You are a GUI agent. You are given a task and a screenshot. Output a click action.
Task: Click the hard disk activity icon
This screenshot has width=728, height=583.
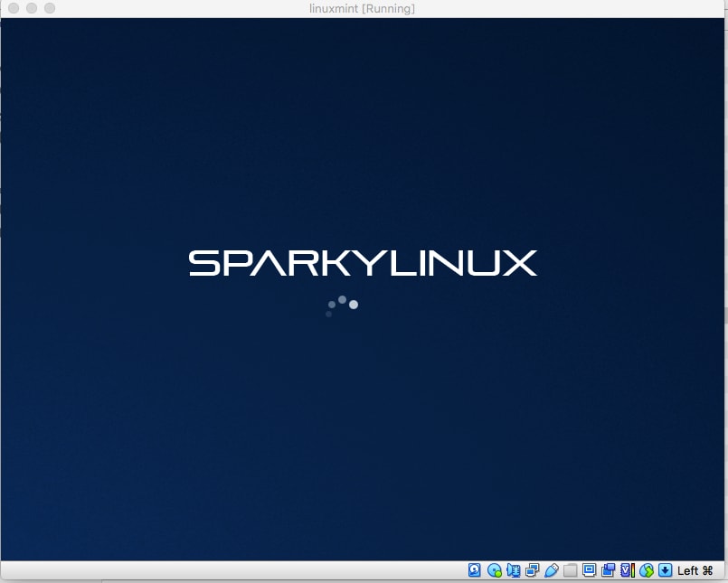pos(475,570)
